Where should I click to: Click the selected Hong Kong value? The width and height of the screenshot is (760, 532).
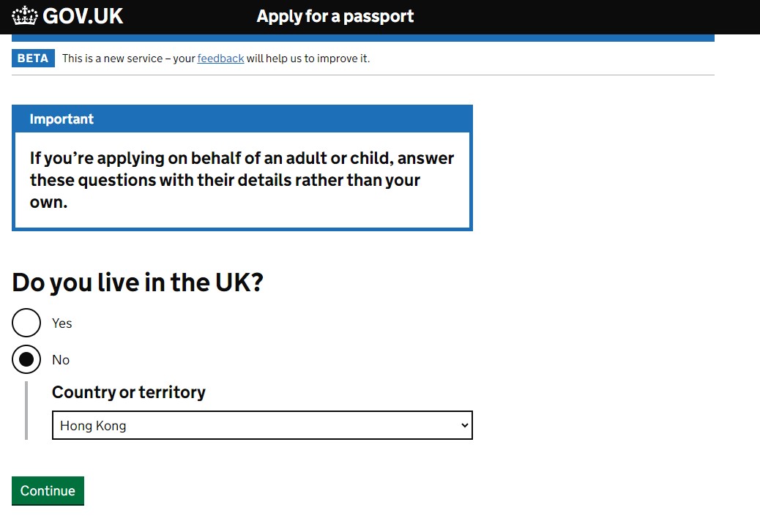tap(93, 426)
